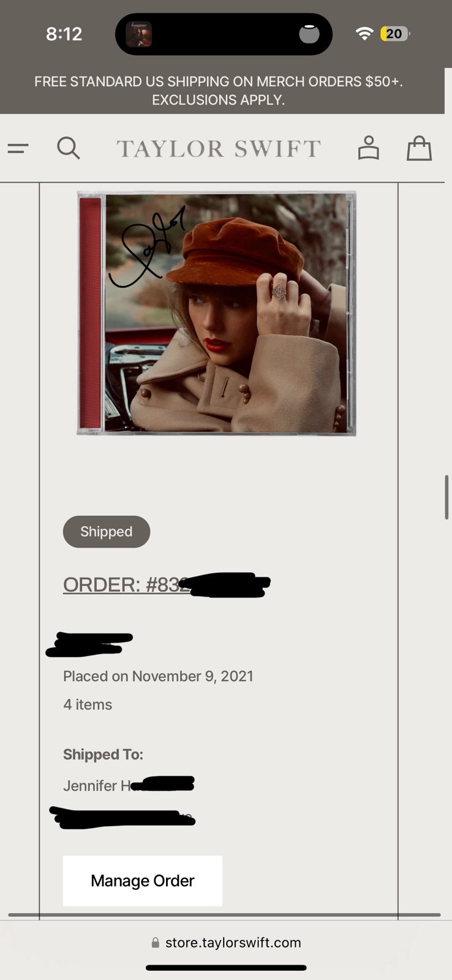Tap the Placed on November 9, 2021 text
Viewport: 452px width, 980px height.
click(x=158, y=676)
